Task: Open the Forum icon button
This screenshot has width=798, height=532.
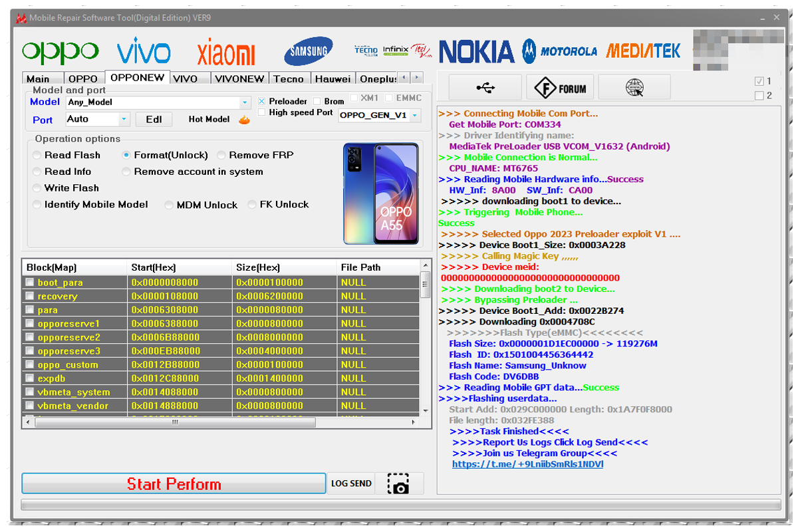Action: (x=561, y=87)
